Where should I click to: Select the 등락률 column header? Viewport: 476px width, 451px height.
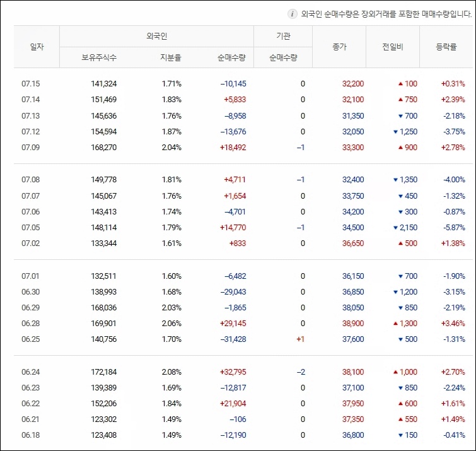click(x=446, y=47)
